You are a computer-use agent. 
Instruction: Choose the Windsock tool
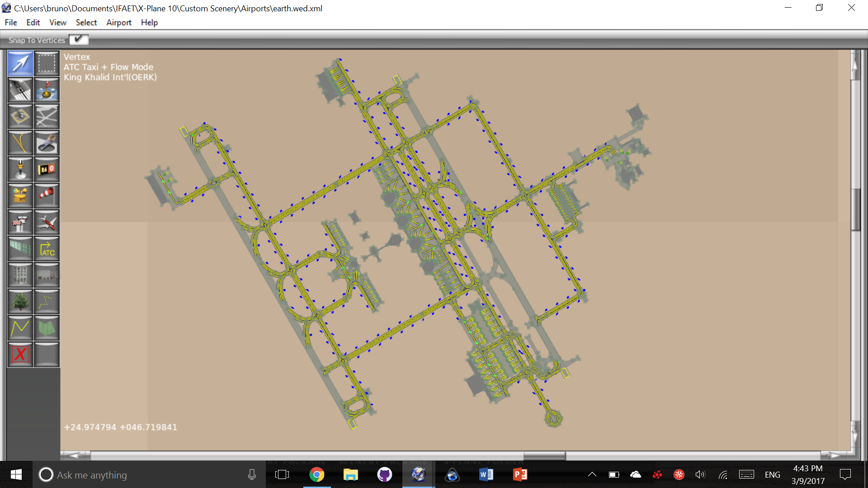click(x=47, y=196)
